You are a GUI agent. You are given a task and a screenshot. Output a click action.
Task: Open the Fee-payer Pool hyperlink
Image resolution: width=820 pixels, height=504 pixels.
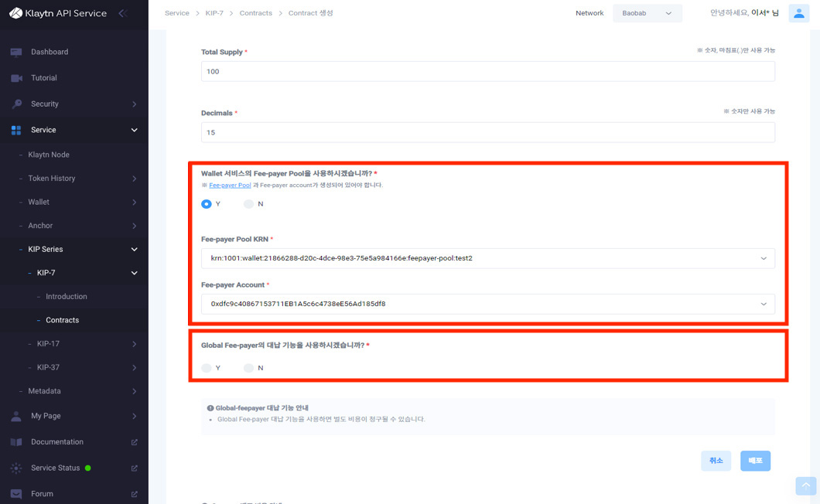(230, 185)
